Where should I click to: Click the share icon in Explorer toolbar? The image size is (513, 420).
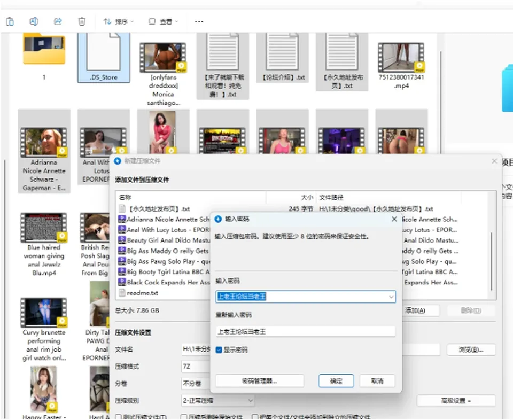click(x=58, y=21)
